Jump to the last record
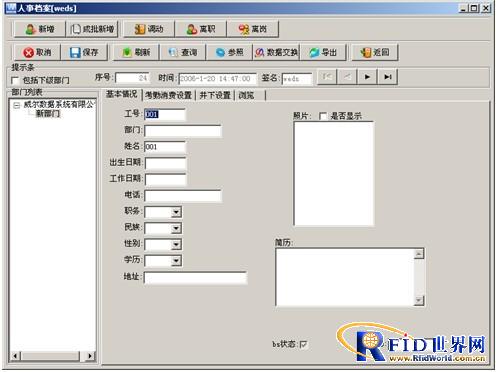Image resolution: width=496 pixels, height=372 pixels. pyautogui.click(x=387, y=77)
